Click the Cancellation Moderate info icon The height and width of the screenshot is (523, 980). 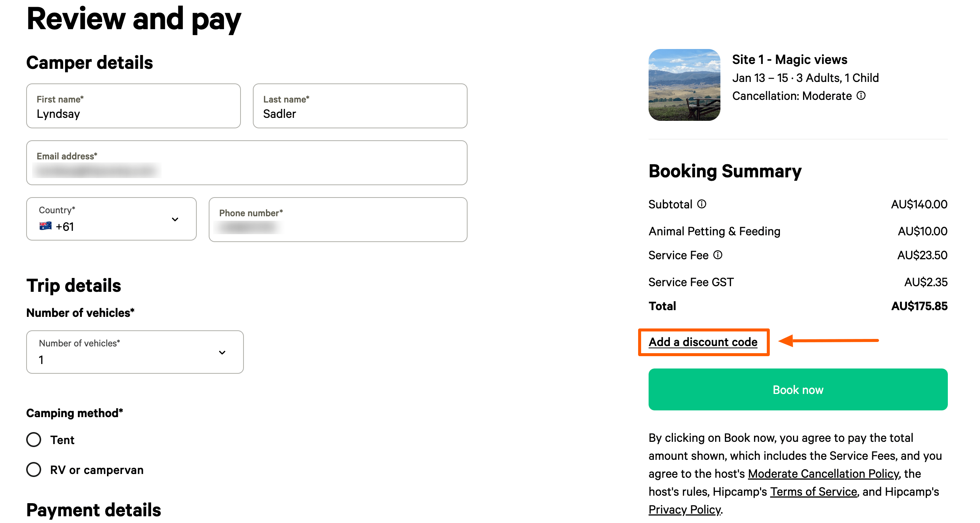click(861, 96)
